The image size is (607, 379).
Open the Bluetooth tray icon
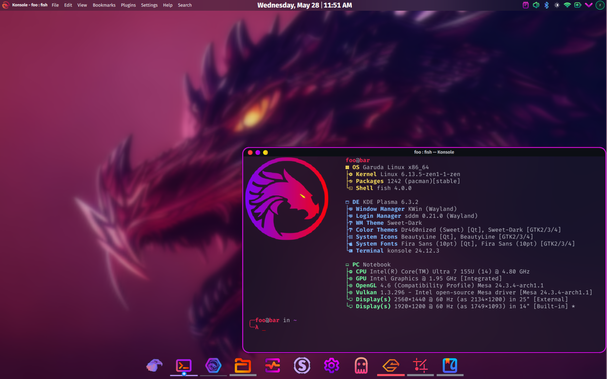[546, 5]
